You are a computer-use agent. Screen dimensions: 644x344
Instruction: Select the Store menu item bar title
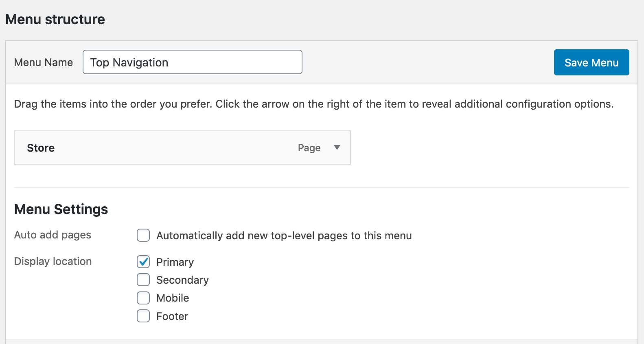41,148
